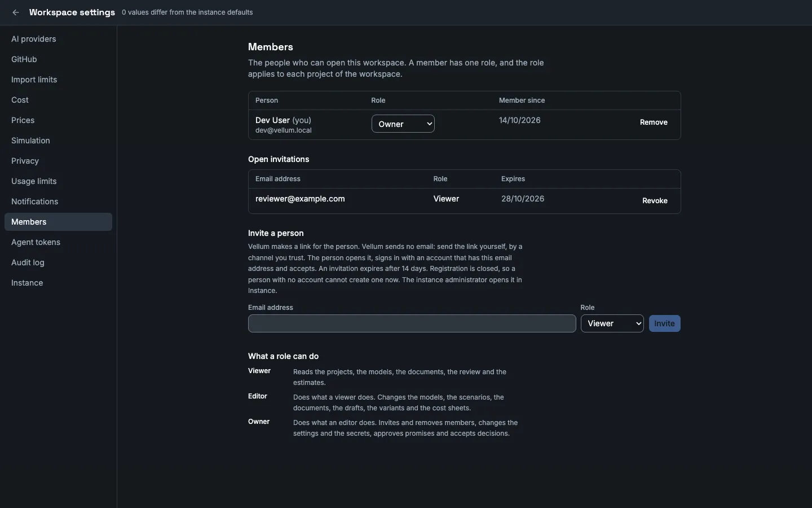The height and width of the screenshot is (508, 812).
Task: Go to Import limits settings
Action: click(58, 80)
